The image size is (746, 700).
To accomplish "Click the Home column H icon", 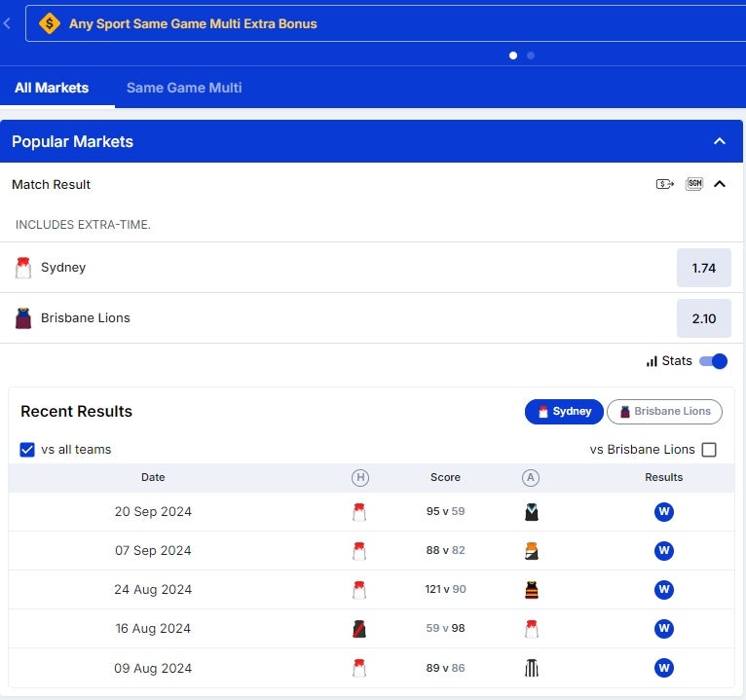I will (x=360, y=477).
